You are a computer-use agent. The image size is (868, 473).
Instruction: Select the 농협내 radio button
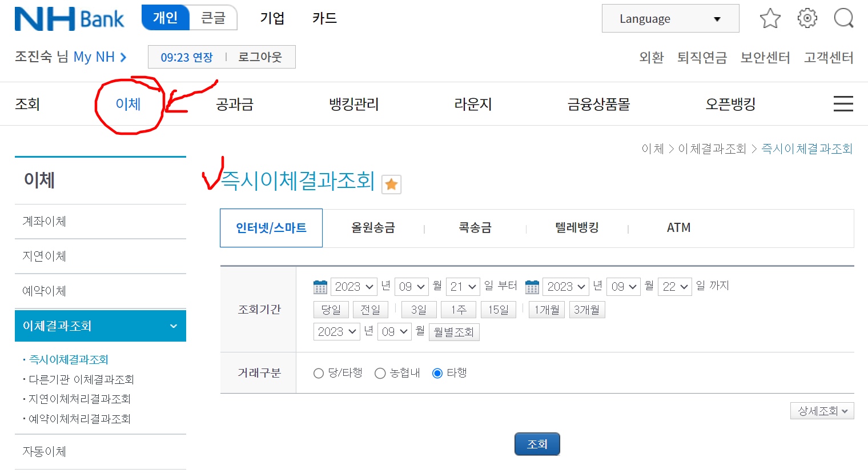coord(380,372)
